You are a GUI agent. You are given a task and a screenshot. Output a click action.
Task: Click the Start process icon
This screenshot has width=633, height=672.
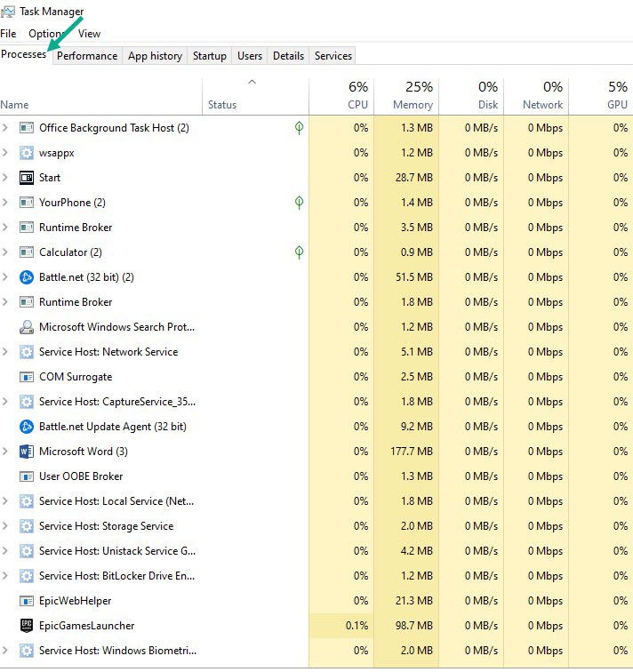pos(27,178)
